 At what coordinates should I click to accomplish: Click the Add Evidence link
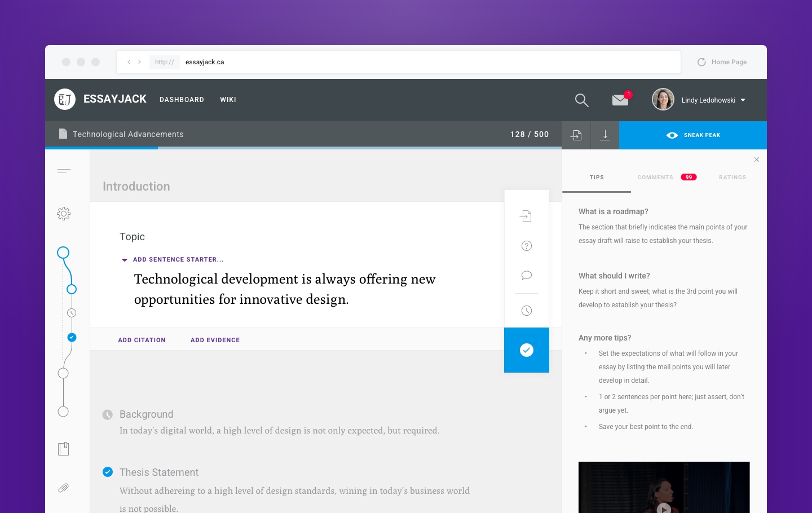pyautogui.click(x=215, y=340)
